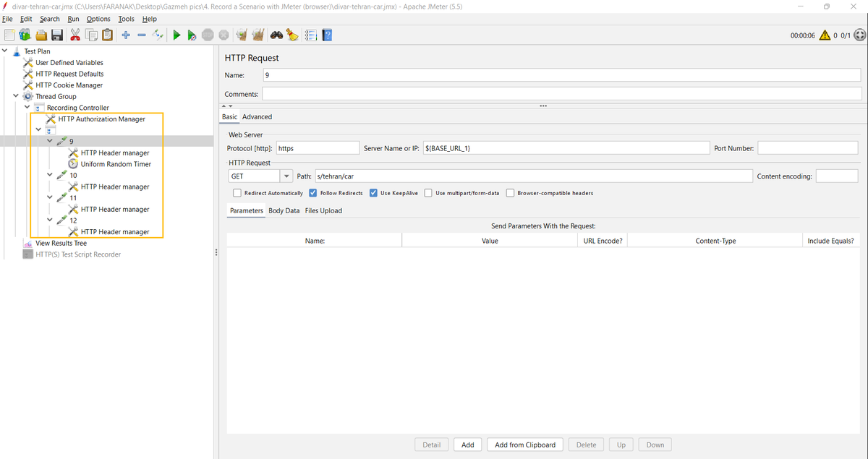Save the test plan via floppy icon
This screenshot has width=868, height=459.
57,35
